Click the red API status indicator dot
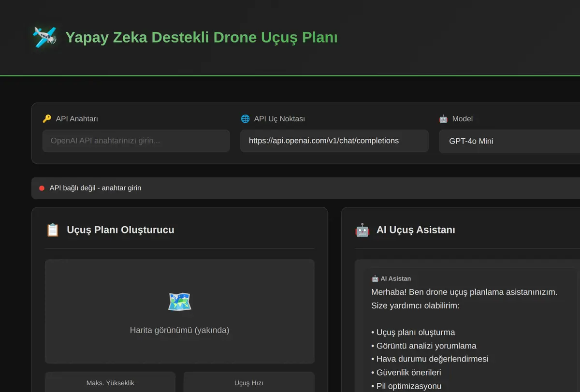 point(42,188)
